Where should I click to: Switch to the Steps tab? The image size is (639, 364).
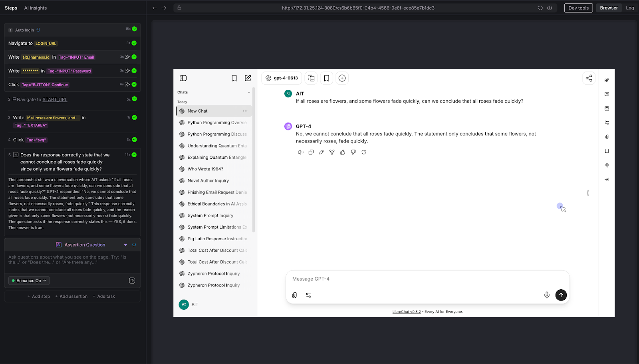(x=11, y=8)
